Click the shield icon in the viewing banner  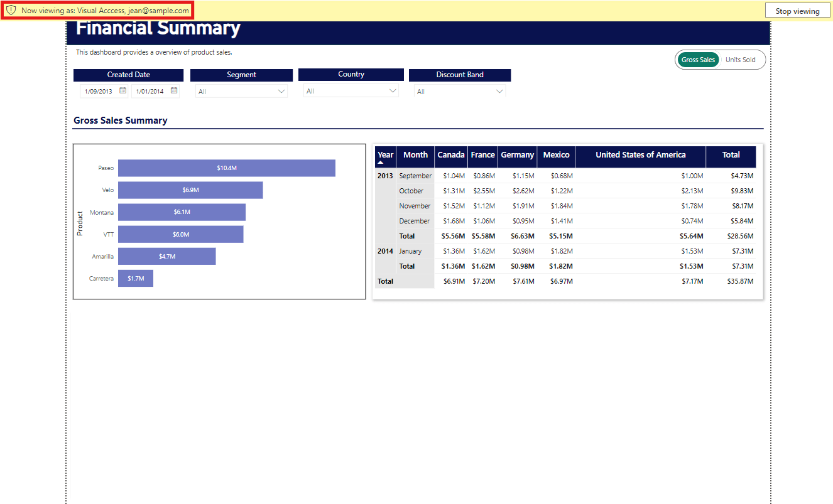tap(11, 11)
